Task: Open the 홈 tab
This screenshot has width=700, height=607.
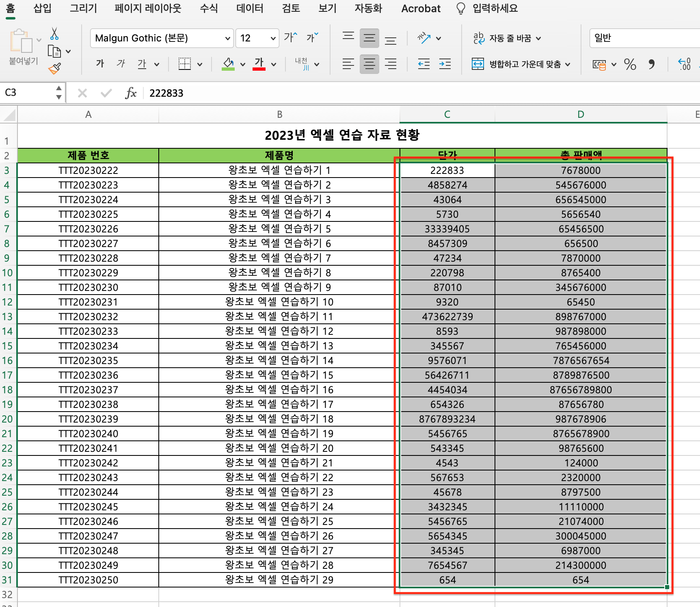Action: [x=11, y=9]
